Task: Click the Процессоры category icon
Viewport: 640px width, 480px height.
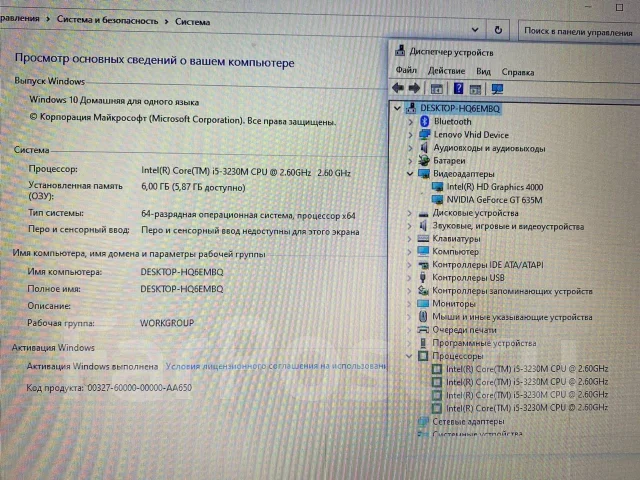Action: [423, 356]
